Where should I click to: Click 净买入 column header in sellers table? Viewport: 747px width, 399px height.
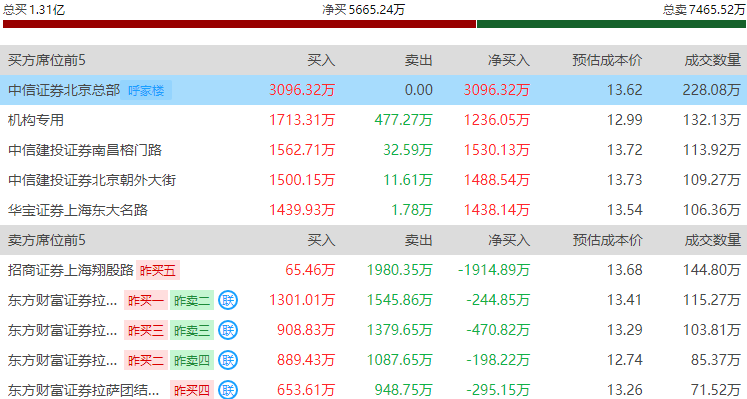[x=509, y=240]
